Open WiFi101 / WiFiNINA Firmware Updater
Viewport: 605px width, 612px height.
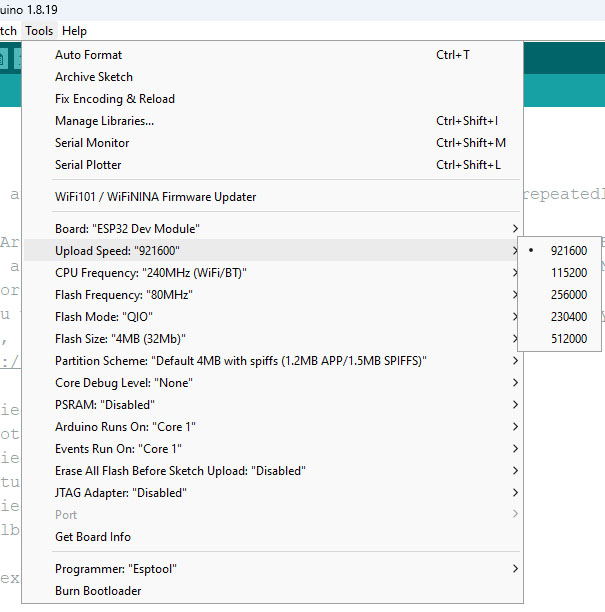click(x=155, y=197)
